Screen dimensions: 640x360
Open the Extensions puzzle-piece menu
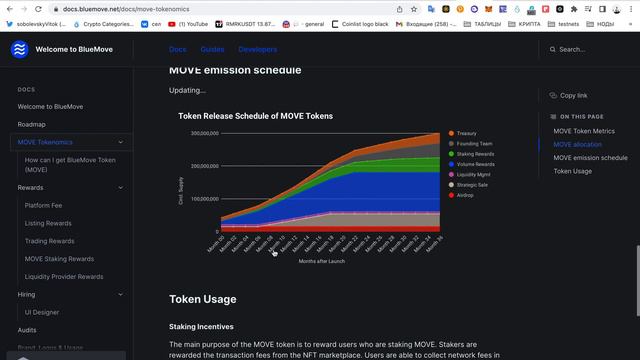coord(574,9)
